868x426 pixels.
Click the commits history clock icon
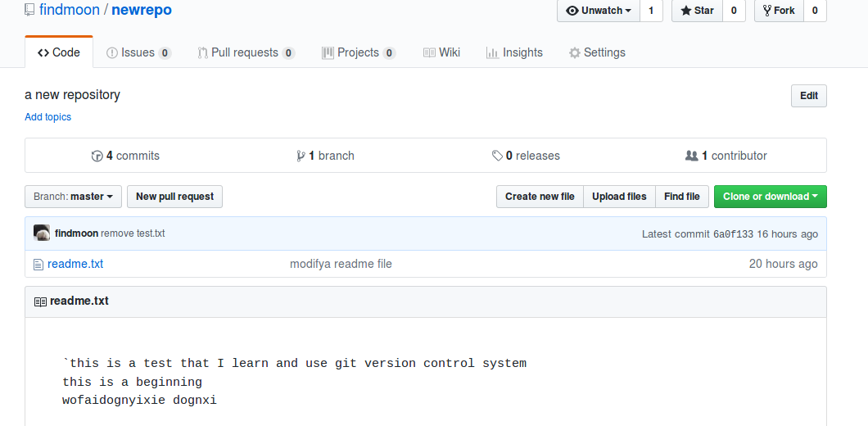pos(97,156)
